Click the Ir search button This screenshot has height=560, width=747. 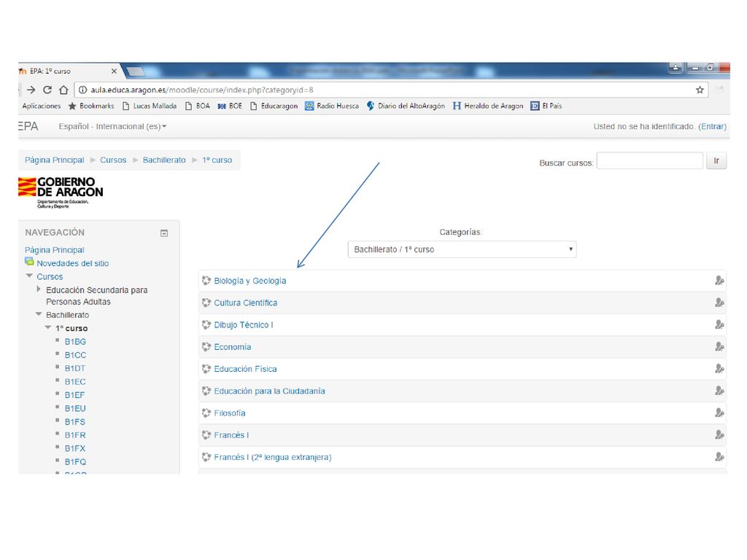[716, 161]
